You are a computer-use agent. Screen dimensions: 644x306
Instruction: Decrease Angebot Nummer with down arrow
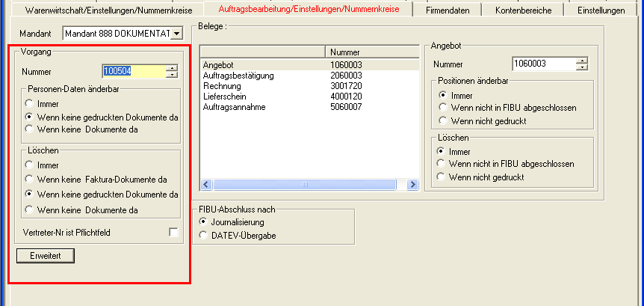click(x=583, y=67)
